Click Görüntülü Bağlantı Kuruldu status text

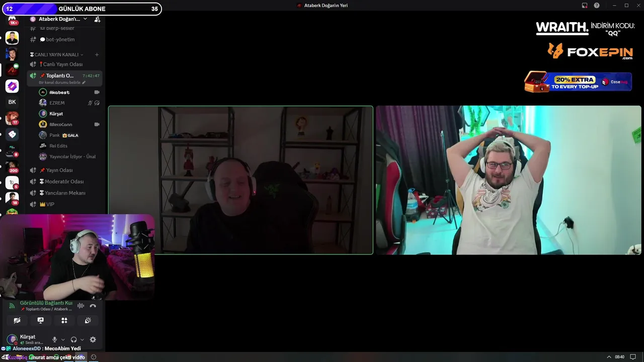click(x=46, y=303)
